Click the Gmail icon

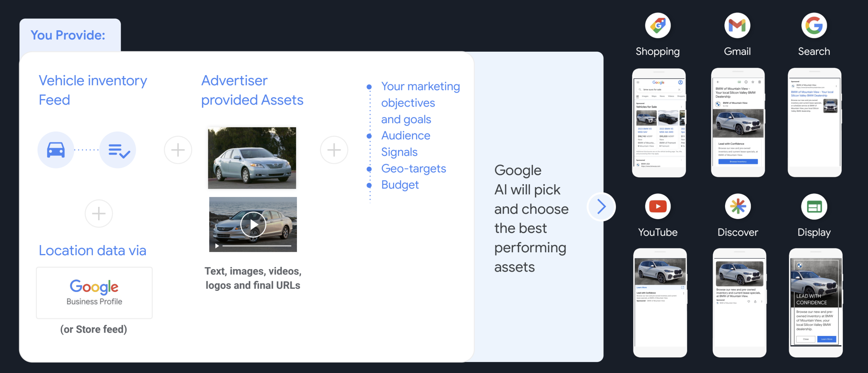737,26
